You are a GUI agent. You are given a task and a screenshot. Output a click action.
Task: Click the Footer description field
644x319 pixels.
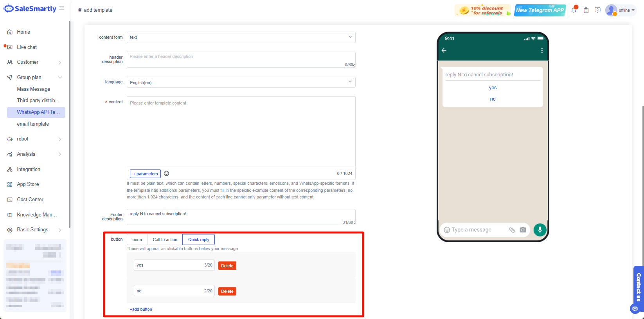tap(241, 217)
